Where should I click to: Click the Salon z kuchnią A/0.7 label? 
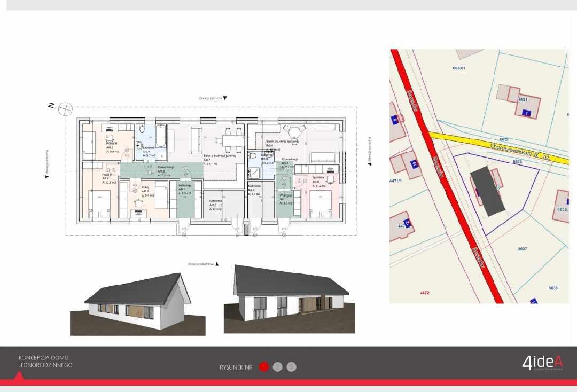[x=220, y=160]
